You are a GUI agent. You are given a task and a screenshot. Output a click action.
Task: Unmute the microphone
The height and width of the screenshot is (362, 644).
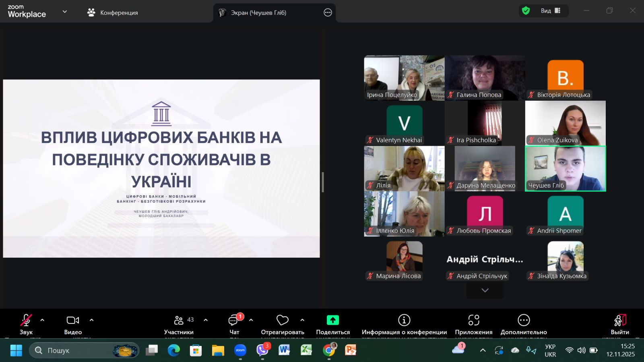26,320
